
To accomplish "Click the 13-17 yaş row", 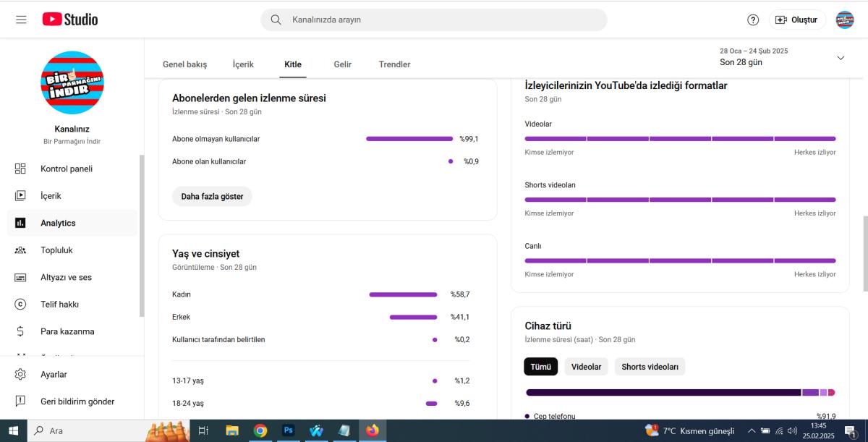I will pos(321,381).
